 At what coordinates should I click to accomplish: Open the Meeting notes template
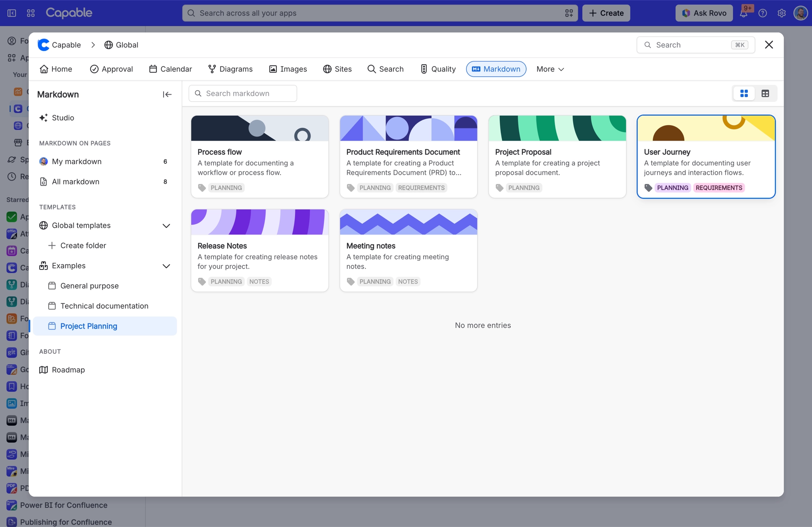coord(408,251)
